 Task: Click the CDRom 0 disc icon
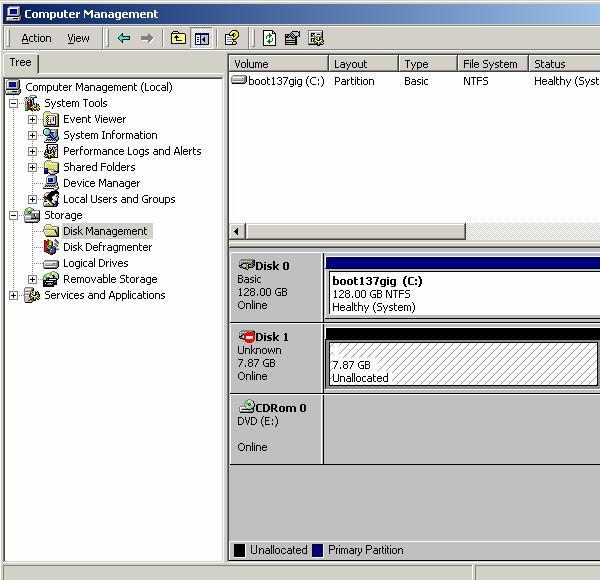[247, 407]
